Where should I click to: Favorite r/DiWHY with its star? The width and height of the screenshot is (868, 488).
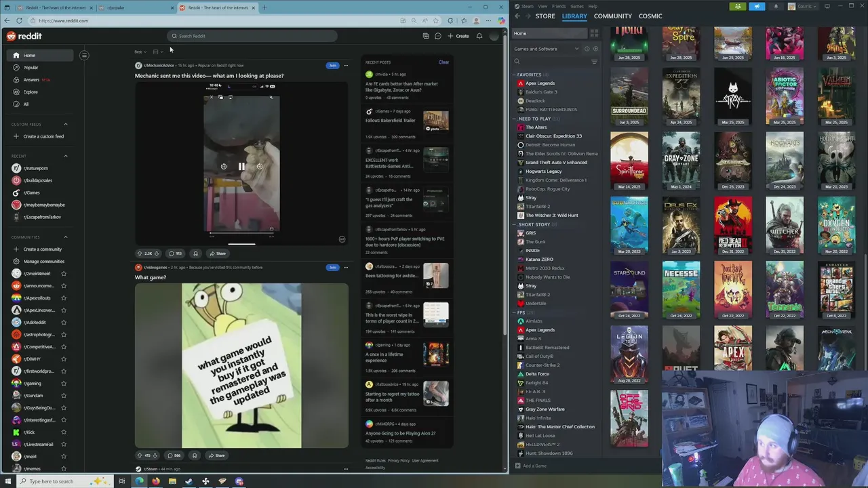64,359
